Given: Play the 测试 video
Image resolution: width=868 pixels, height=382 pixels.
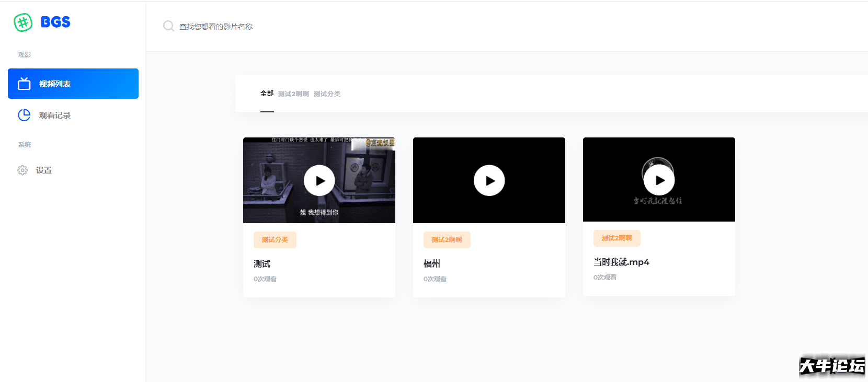Looking at the screenshot, I should (x=319, y=180).
